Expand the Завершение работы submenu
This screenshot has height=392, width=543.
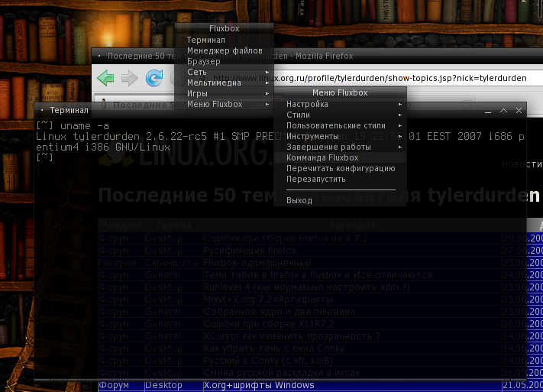coord(340,147)
